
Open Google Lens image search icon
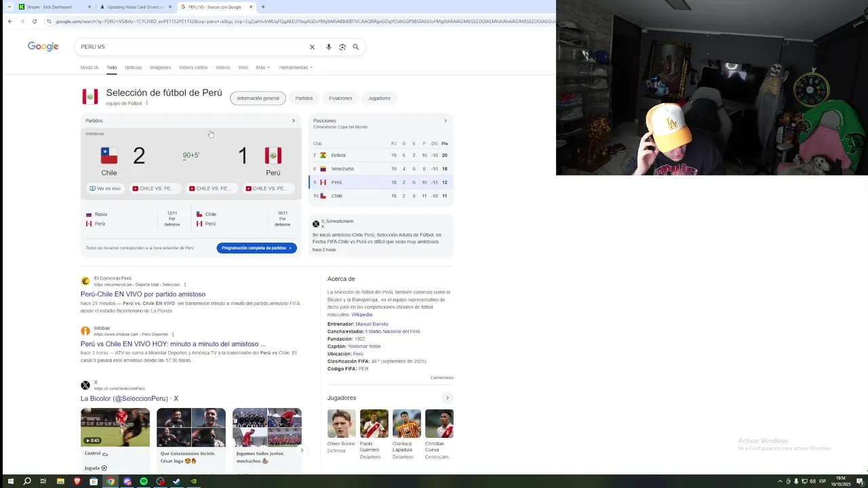pyautogui.click(x=342, y=47)
